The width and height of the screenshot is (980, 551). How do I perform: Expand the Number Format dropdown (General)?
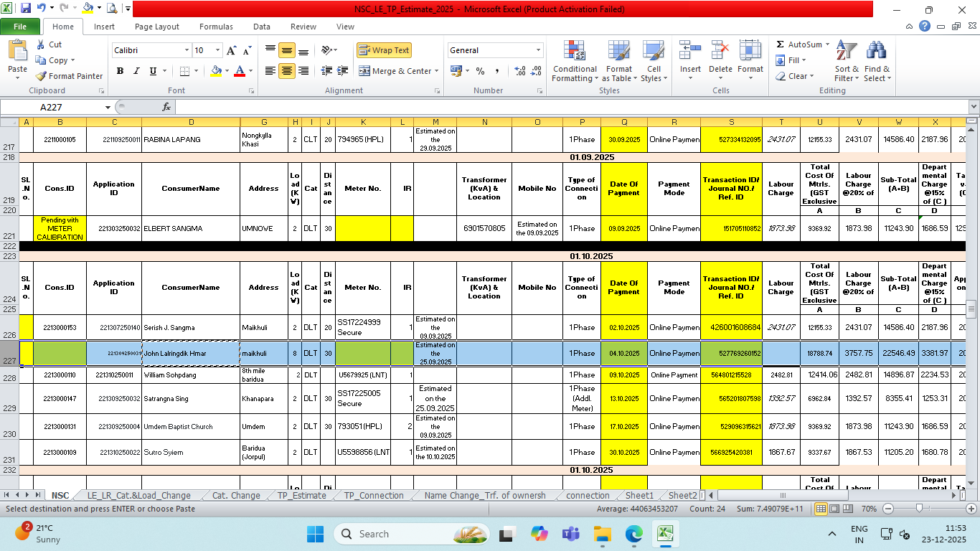point(538,50)
